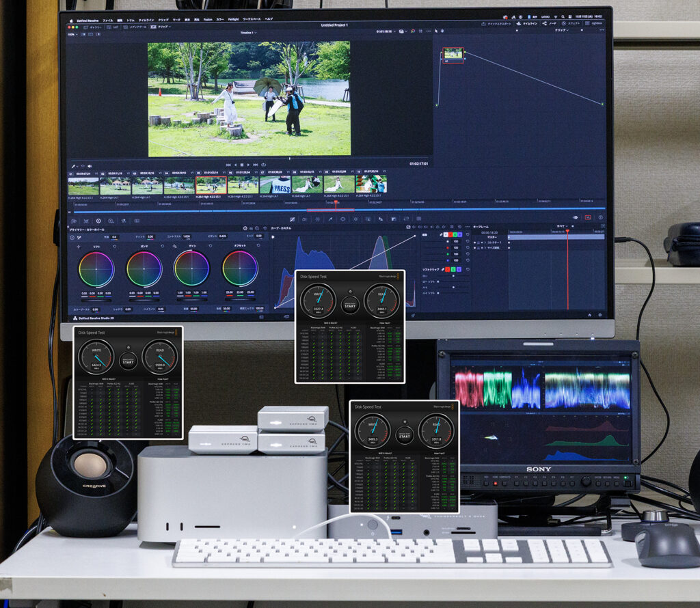Toggle the Nodes panel button in toolbar
This screenshot has width=700, height=608.
click(x=549, y=23)
